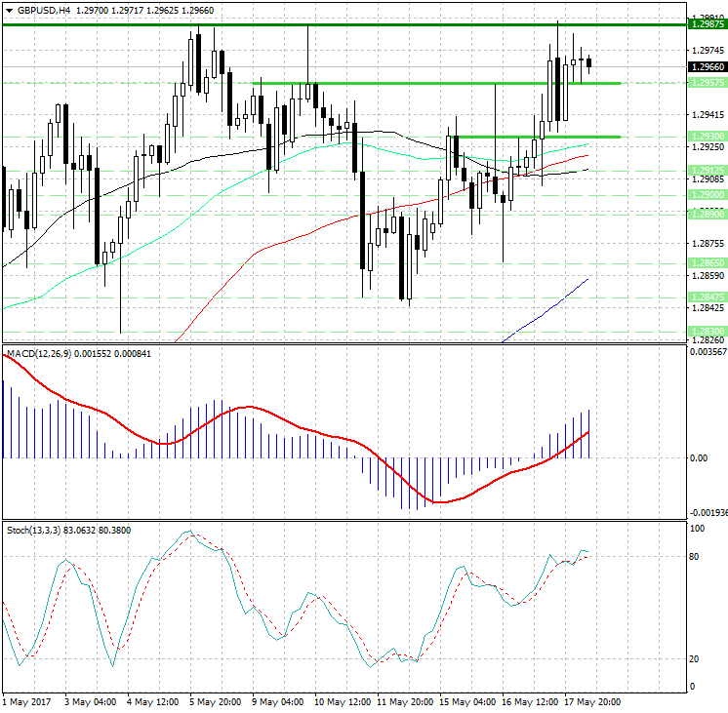Screen dimensions: 728x713
Task: Select the 1.28650 level price tag
Action: click(707, 263)
